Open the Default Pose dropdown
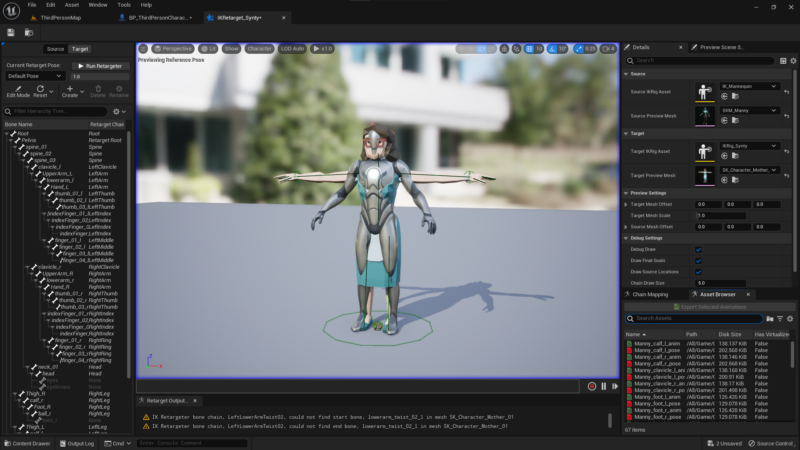The image size is (800, 450). click(x=35, y=76)
